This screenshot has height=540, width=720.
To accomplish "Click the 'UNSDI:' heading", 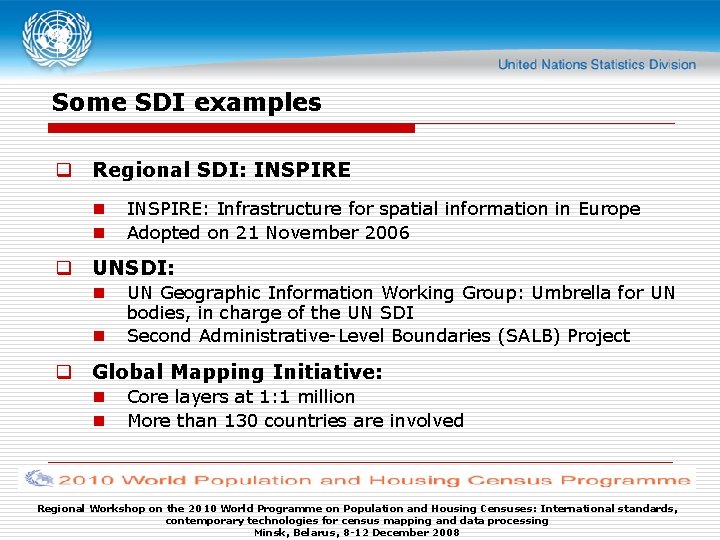I will click(x=134, y=268).
